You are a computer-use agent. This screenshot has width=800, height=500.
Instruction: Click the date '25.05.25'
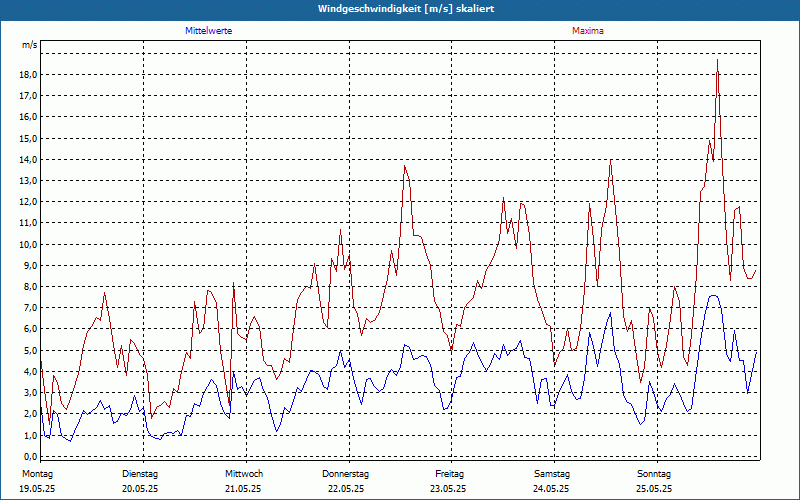tap(654, 489)
